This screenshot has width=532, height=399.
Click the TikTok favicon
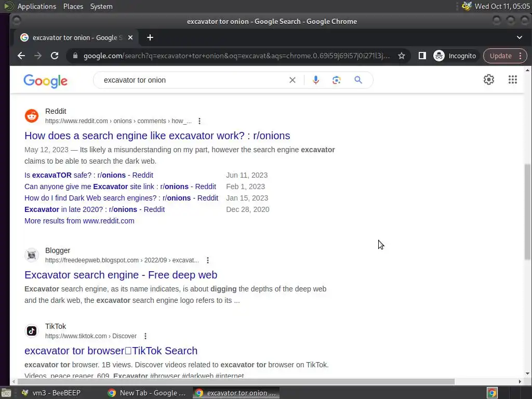coord(32,331)
